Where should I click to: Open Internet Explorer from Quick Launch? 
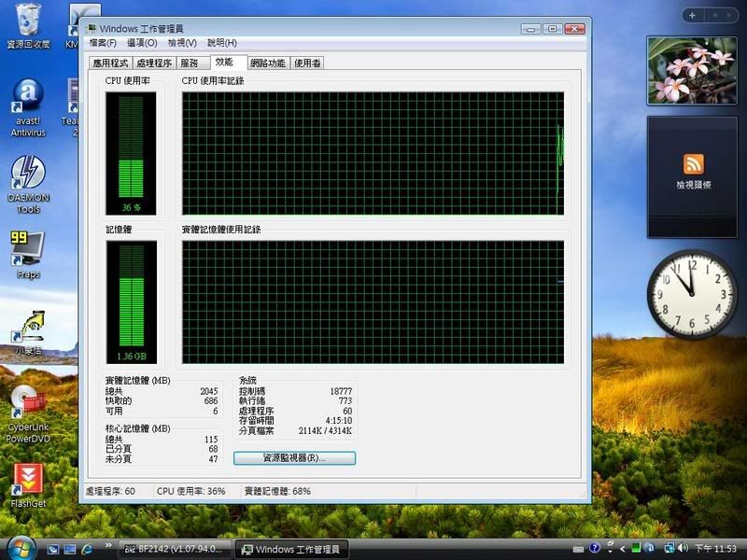coord(88,549)
